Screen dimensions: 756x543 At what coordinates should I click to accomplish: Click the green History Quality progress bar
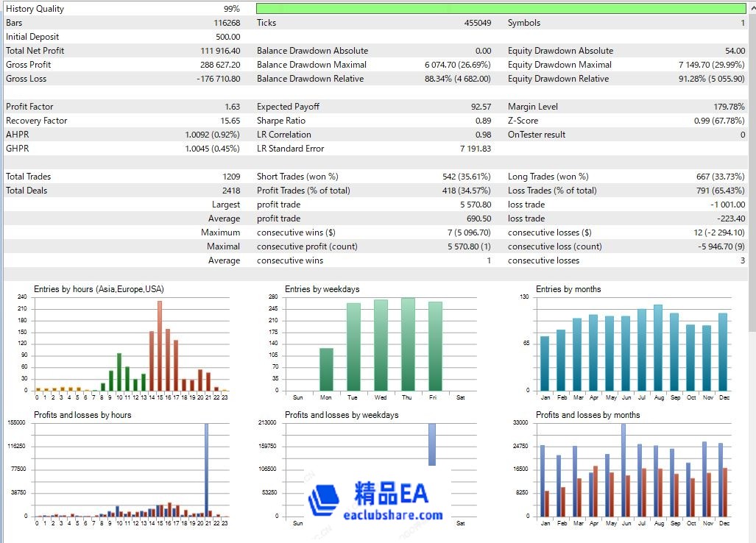coord(501,8)
